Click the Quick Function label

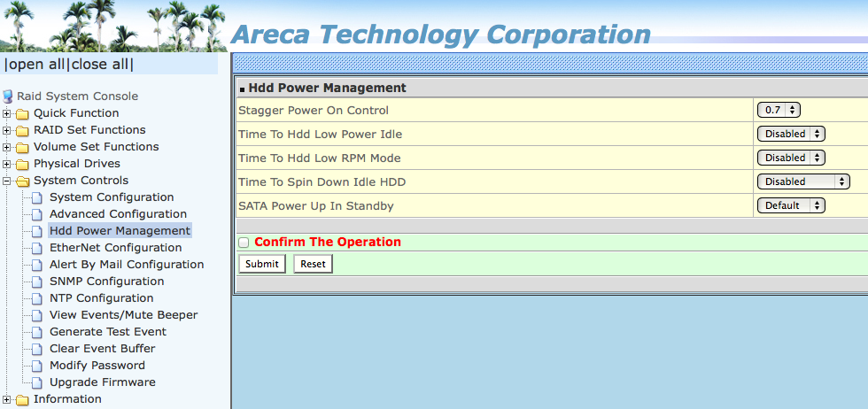76,113
